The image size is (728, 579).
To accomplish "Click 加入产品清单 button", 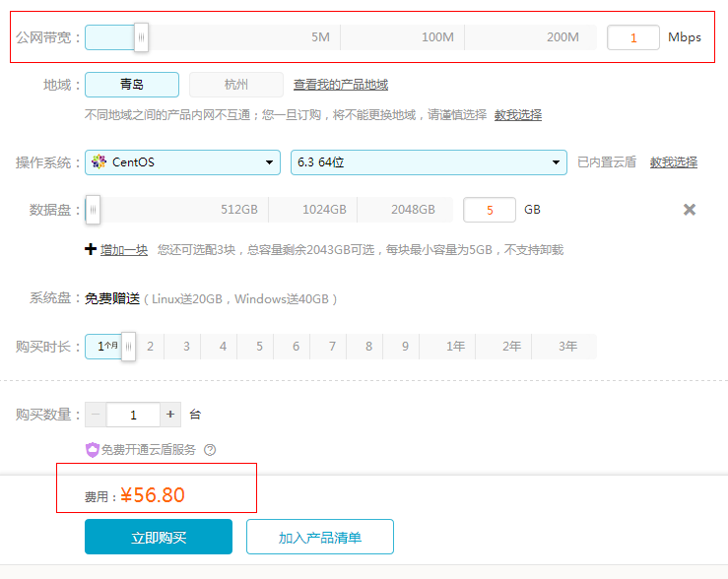I will [320, 538].
